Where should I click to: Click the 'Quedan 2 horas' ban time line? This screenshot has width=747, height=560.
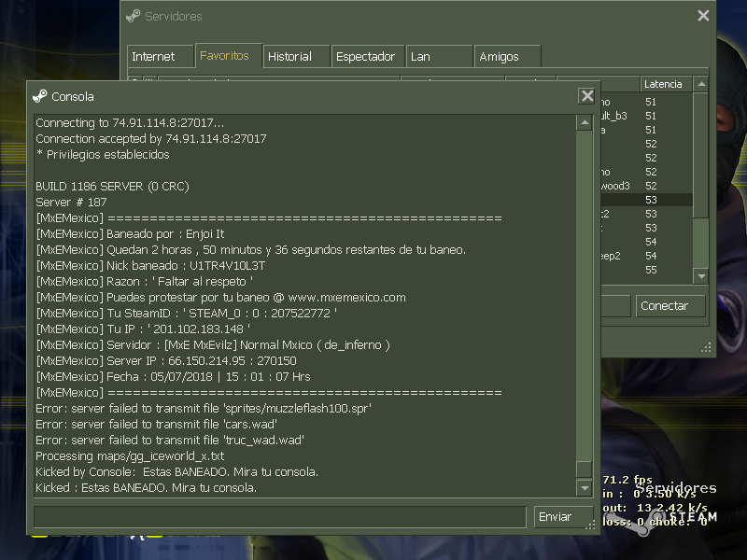point(250,249)
